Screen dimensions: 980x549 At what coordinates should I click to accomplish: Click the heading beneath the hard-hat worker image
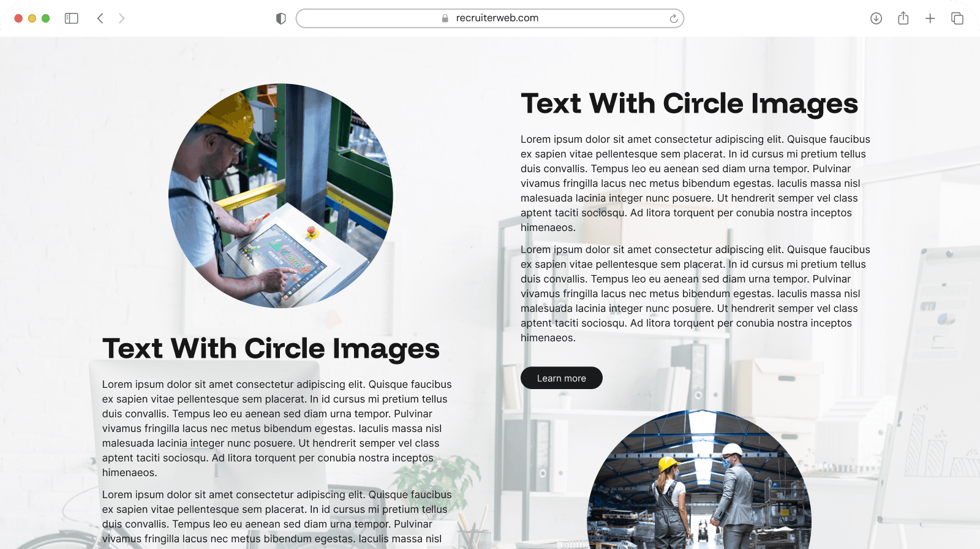point(271,349)
